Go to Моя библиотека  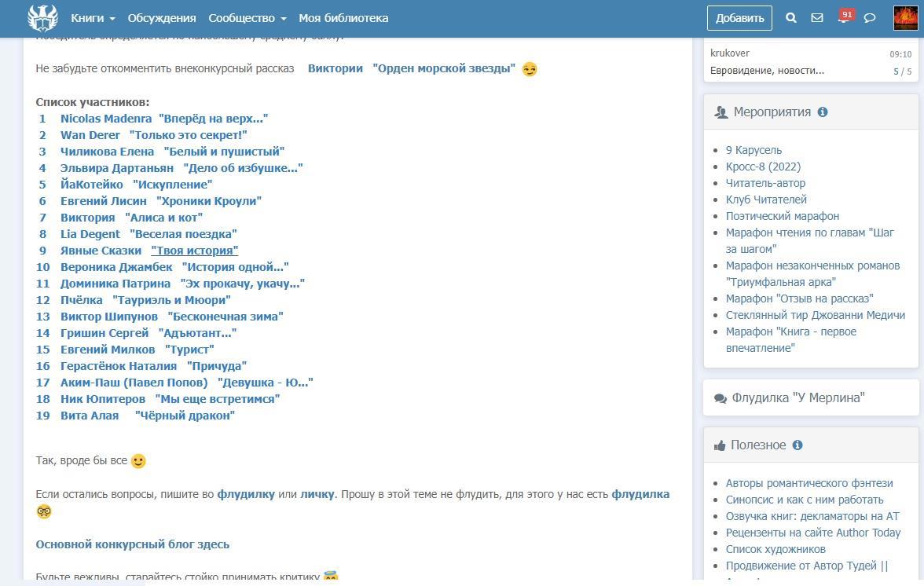(x=343, y=18)
